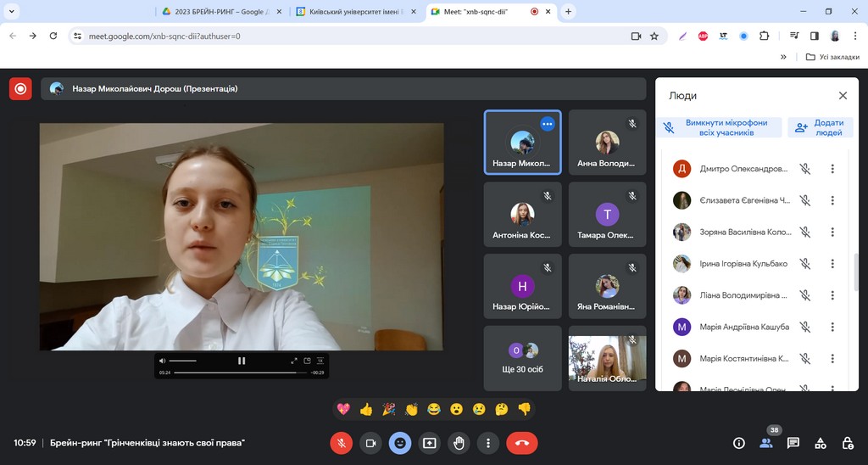Unmute your microphone in bottom bar
The width and height of the screenshot is (868, 465).
tap(341, 443)
